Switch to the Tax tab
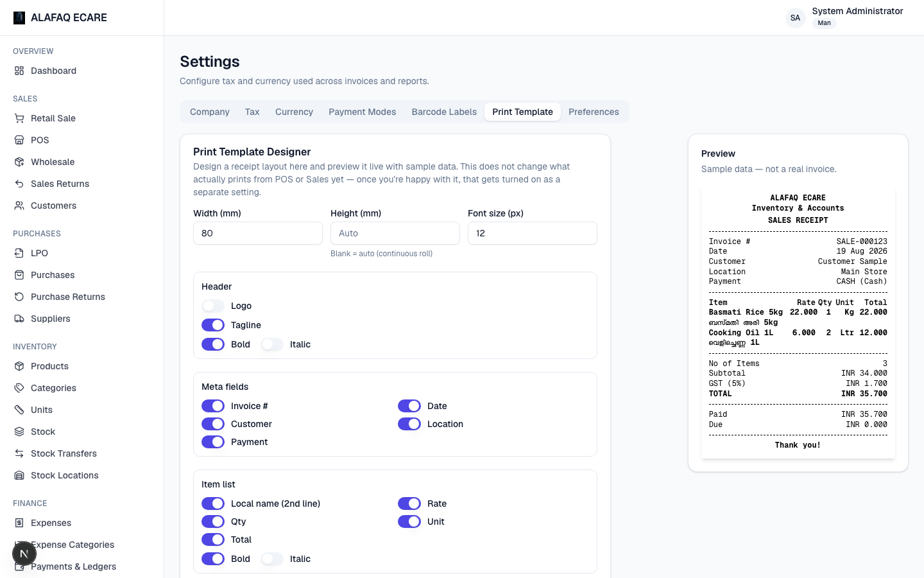Viewport: 924px width, 578px height. pyautogui.click(x=252, y=112)
